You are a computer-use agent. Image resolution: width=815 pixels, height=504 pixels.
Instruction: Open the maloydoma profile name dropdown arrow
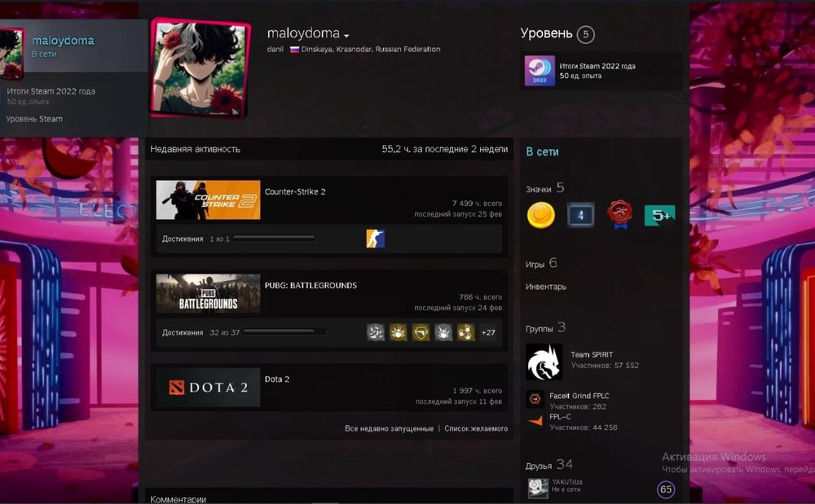346,35
